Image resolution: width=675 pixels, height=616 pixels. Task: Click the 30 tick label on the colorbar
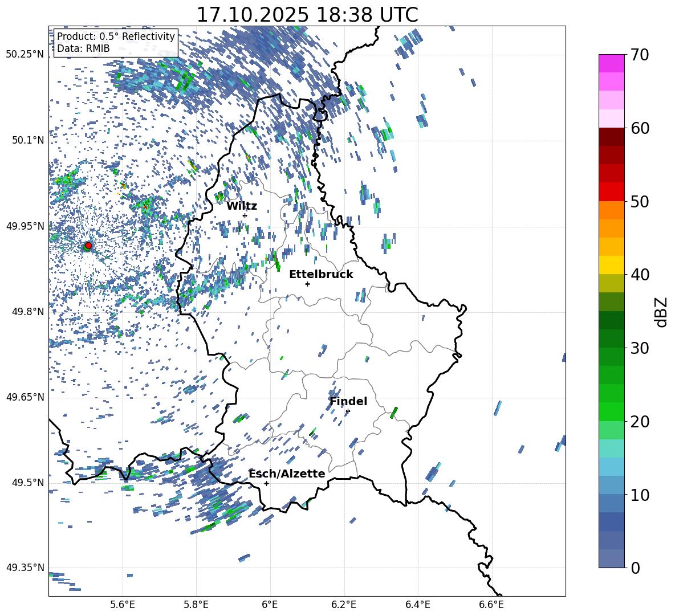[x=640, y=348]
